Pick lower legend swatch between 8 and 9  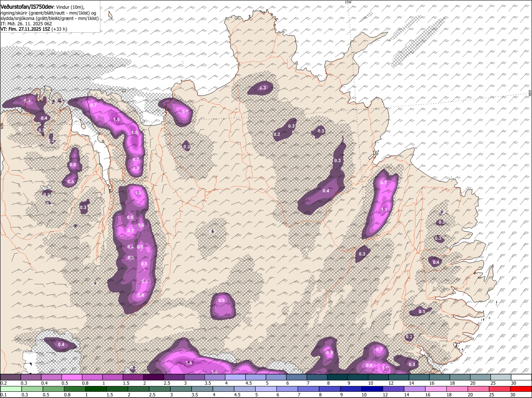click(x=330, y=389)
